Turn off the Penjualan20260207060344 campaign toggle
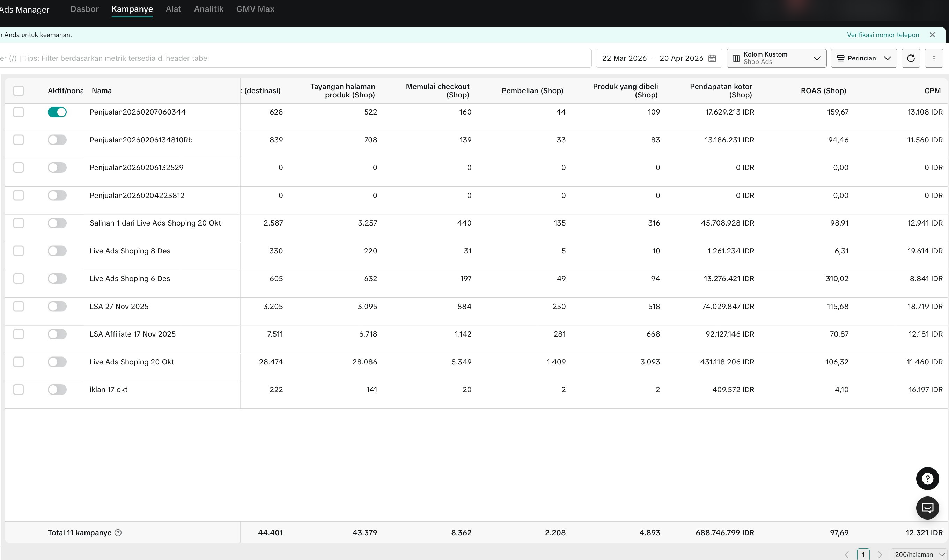The image size is (949, 560). pos(57,112)
